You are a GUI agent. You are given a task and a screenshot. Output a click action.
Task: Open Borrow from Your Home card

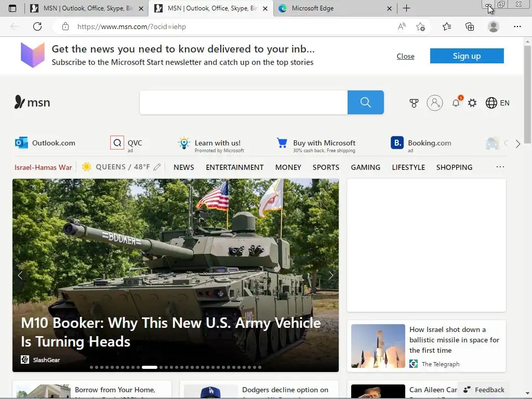92,390
